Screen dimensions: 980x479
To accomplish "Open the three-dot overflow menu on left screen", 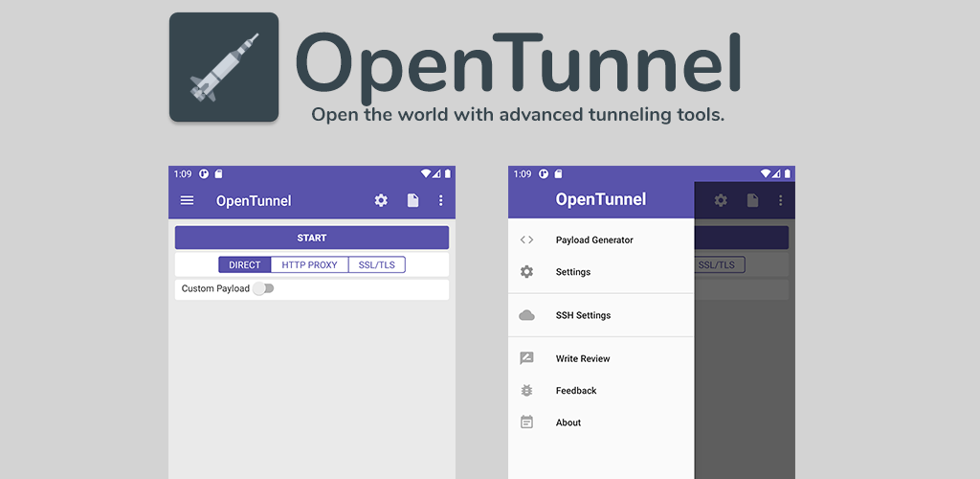I will click(440, 201).
